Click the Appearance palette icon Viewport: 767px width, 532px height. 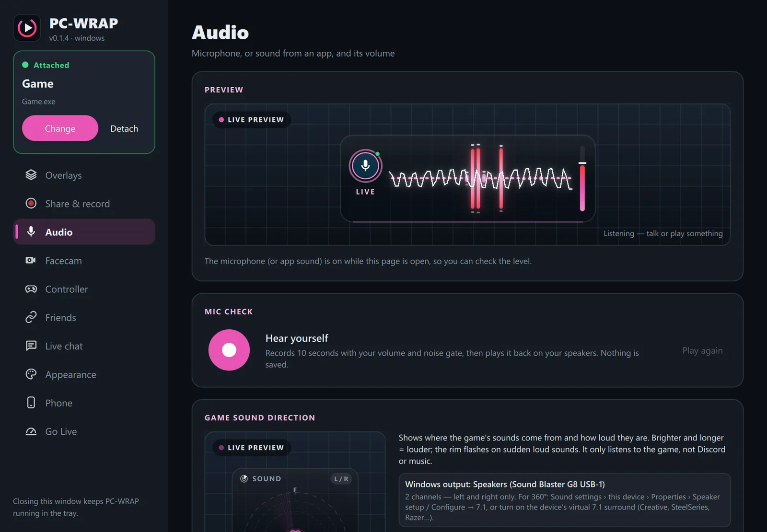(31, 374)
